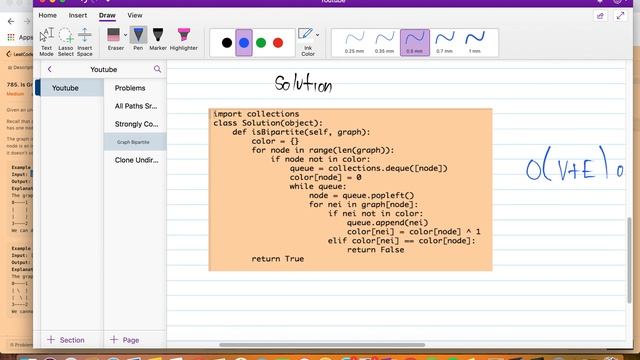Add a new Page
Viewport: 640px width, 360px height.
pos(124,340)
